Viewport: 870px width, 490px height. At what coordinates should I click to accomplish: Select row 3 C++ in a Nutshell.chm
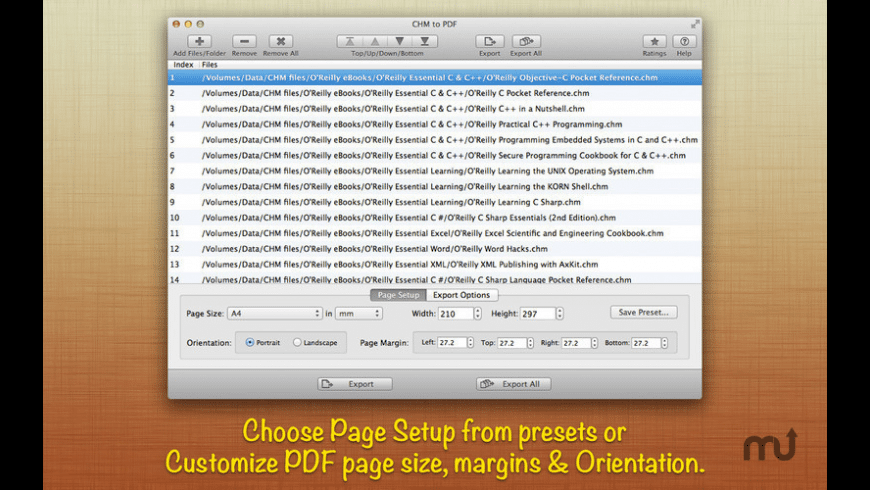coord(434,109)
